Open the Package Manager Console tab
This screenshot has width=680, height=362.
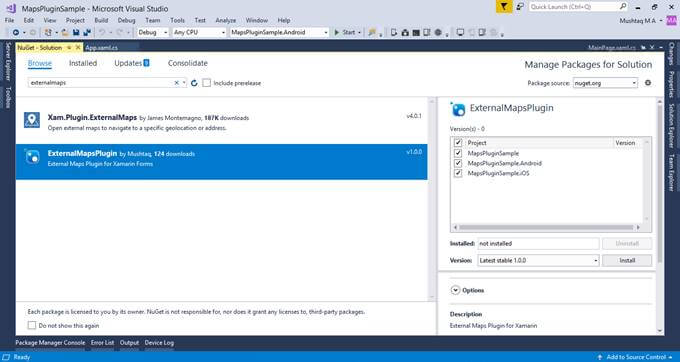click(50, 343)
